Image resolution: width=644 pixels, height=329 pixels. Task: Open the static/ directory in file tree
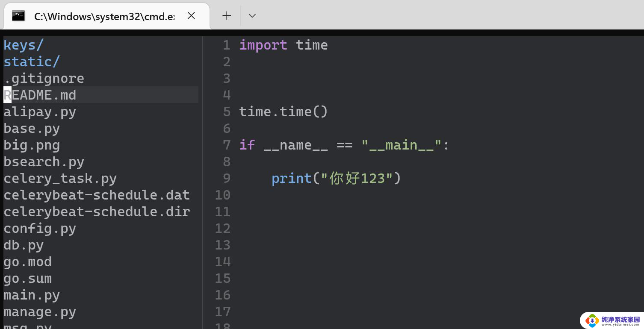pos(32,62)
